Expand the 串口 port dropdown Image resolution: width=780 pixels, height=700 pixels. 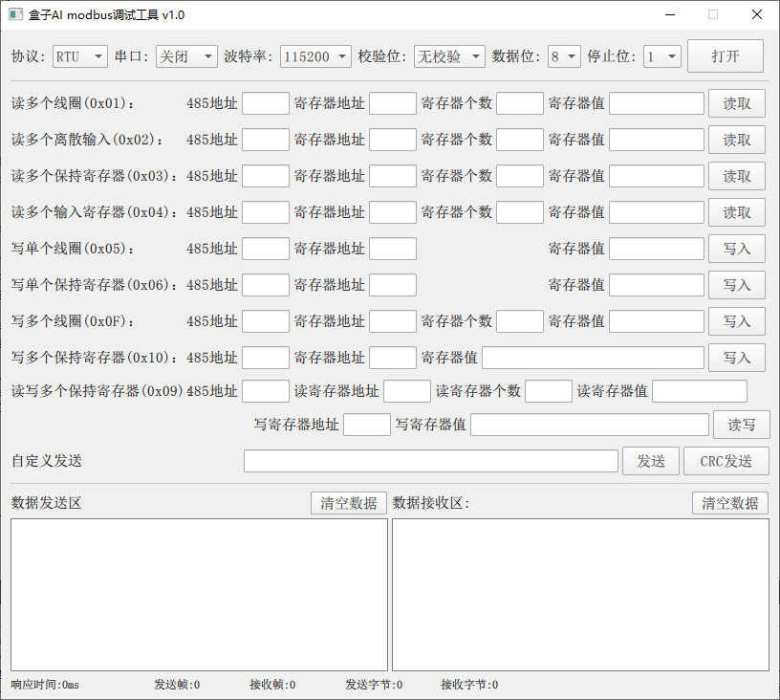(186, 56)
